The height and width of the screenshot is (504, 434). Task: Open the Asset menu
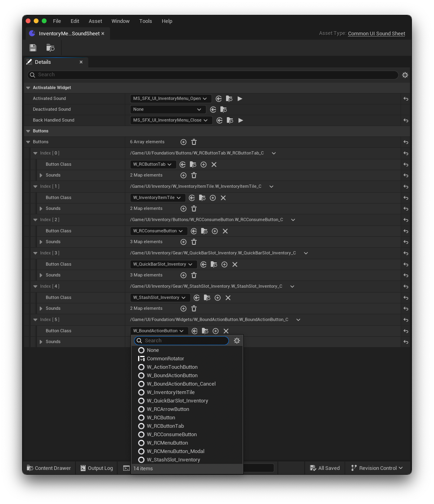95,21
